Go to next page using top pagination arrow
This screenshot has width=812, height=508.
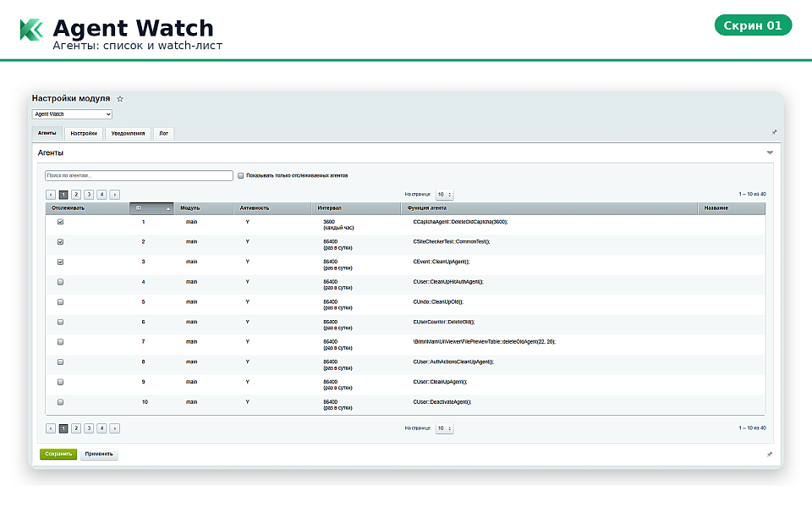point(114,194)
